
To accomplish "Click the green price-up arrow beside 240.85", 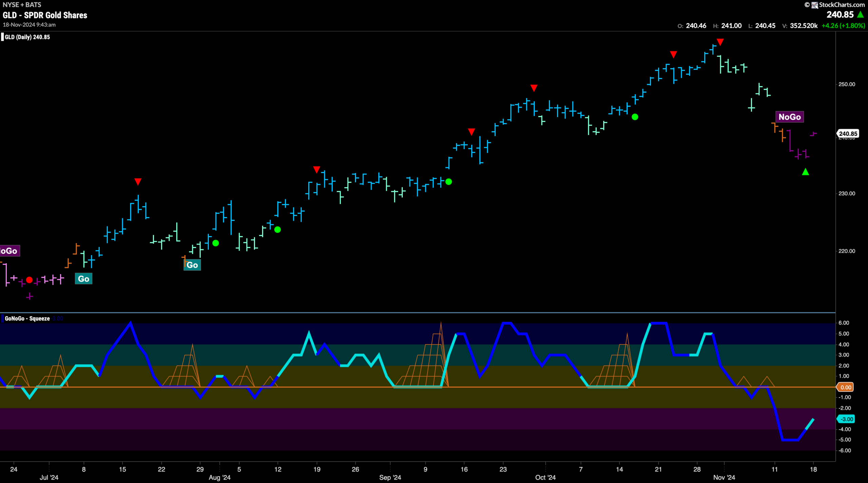I will [x=861, y=15].
